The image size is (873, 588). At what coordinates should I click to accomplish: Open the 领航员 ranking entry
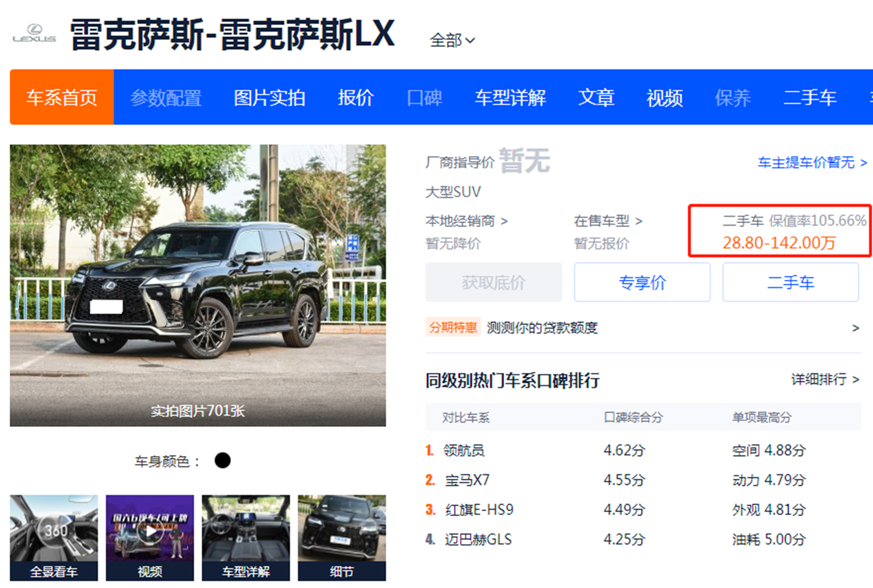464,450
